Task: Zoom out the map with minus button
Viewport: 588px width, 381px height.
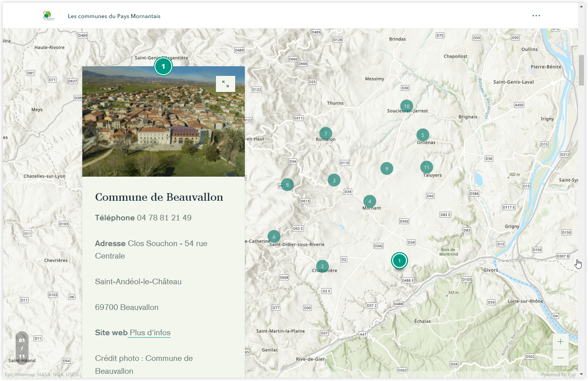Action: tap(561, 358)
